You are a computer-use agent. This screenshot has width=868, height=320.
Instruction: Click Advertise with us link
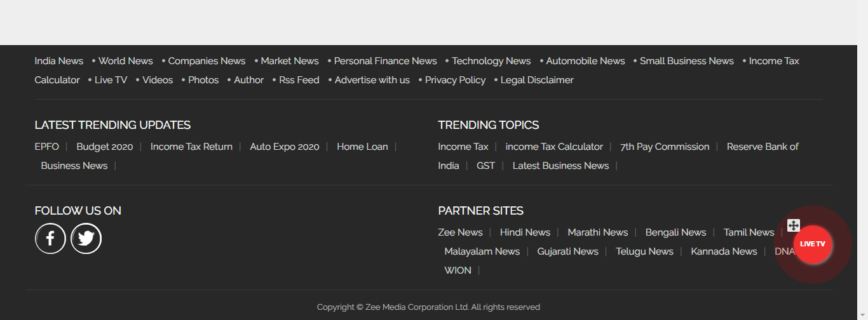[x=372, y=80]
